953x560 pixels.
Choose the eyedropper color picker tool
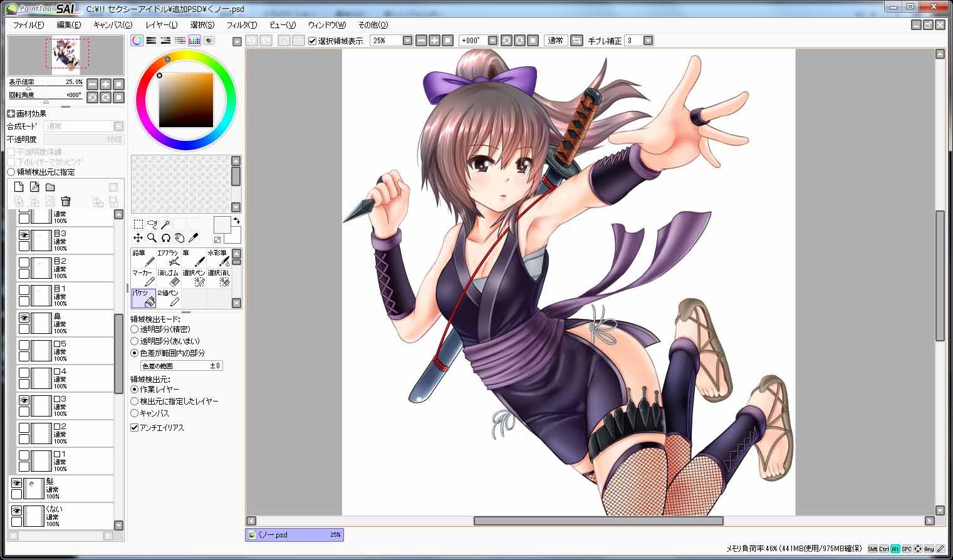[193, 238]
